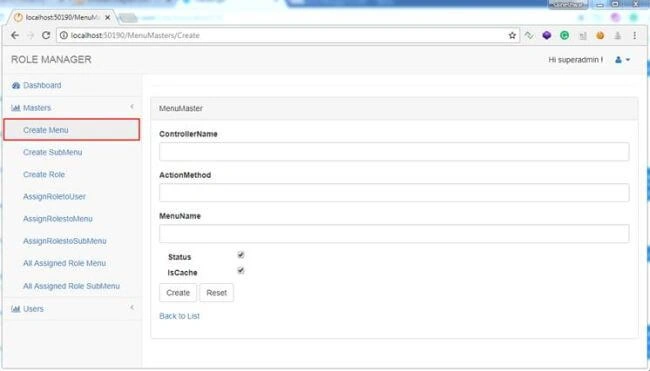Open the Dashboard menu item
650x371 pixels.
click(42, 85)
